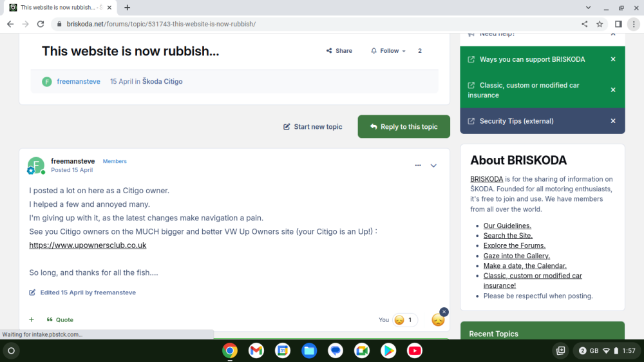The width and height of the screenshot is (644, 362).
Task: Close the 'This website is now rubbish' tab
Action: tap(109, 7)
